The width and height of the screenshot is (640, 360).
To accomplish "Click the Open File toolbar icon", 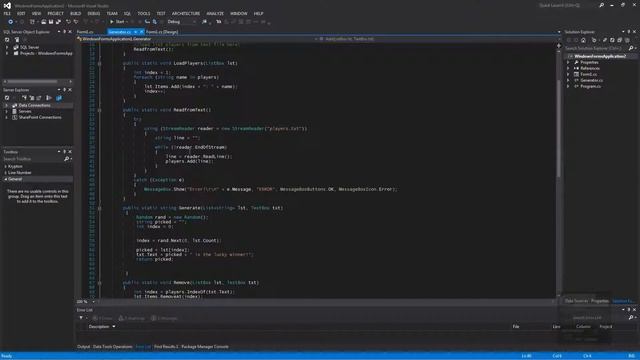I will click(x=43, y=22).
